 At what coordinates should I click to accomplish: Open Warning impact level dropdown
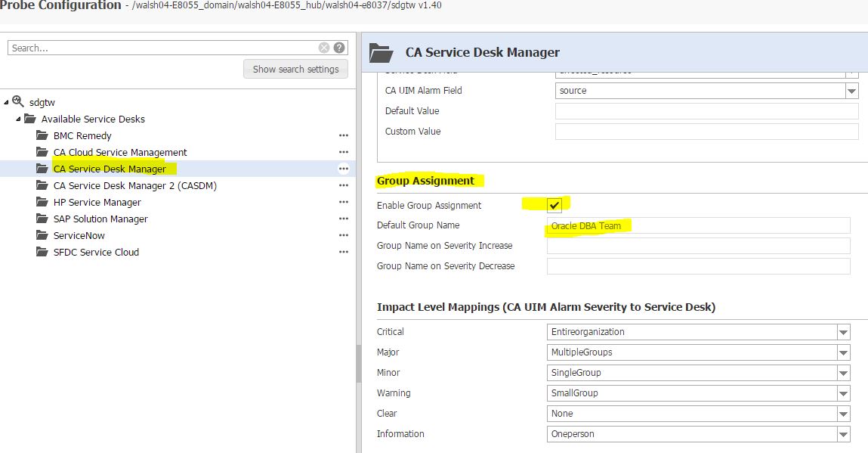[843, 394]
